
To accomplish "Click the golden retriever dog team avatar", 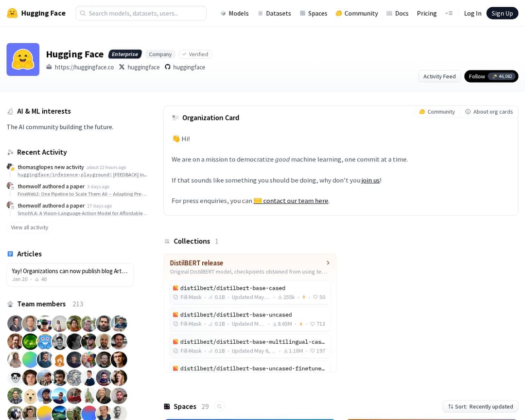I will click(x=30, y=396).
